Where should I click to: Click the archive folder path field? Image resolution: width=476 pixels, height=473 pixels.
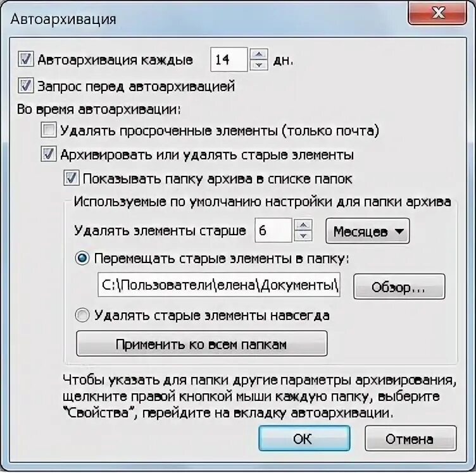point(219,285)
